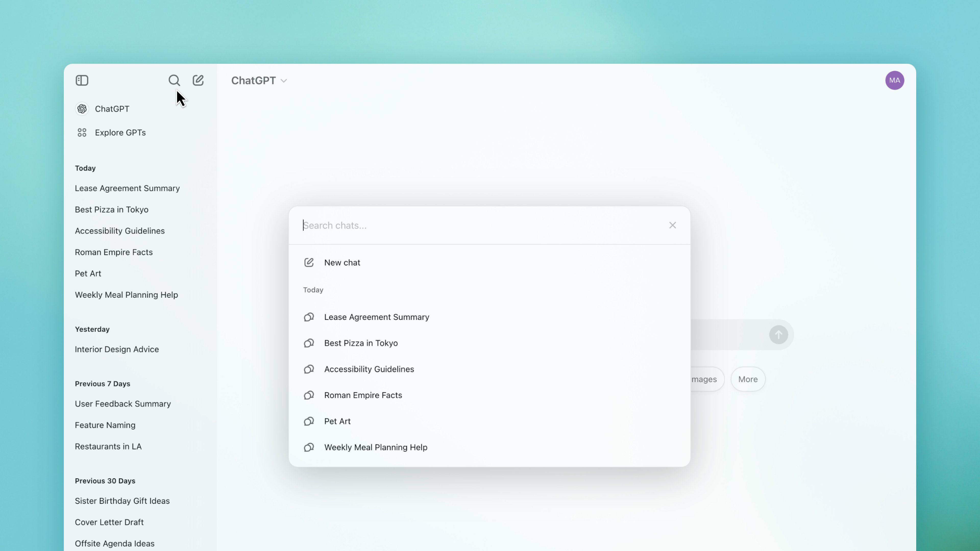Open the Lease Agreement Summary chat

pyautogui.click(x=376, y=317)
